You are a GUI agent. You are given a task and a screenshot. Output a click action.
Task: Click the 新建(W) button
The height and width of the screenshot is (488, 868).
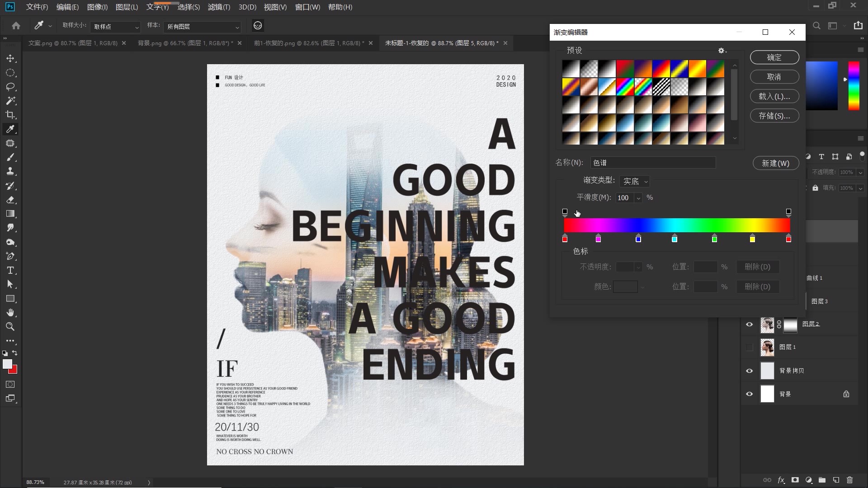click(775, 163)
